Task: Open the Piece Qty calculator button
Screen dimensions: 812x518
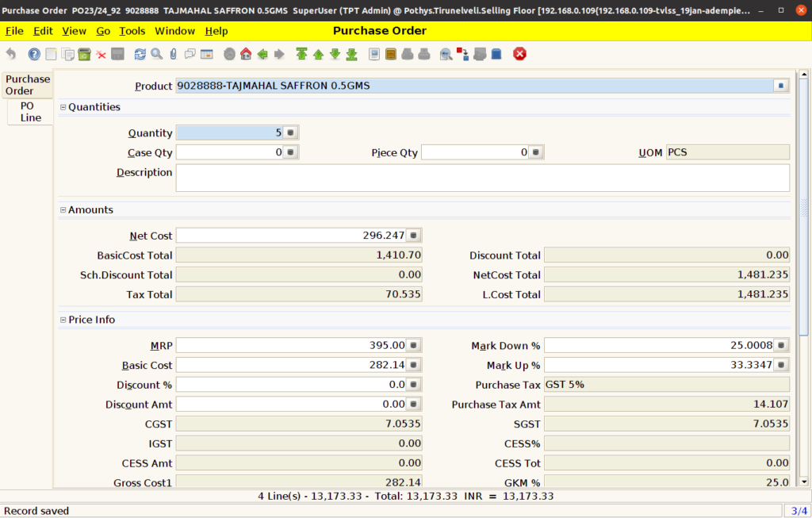Action: click(x=536, y=152)
